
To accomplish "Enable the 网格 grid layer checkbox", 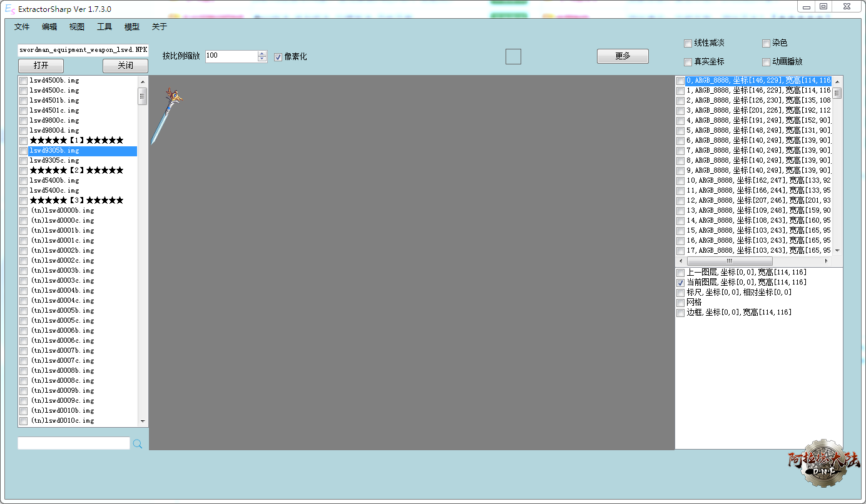I will click(x=681, y=303).
